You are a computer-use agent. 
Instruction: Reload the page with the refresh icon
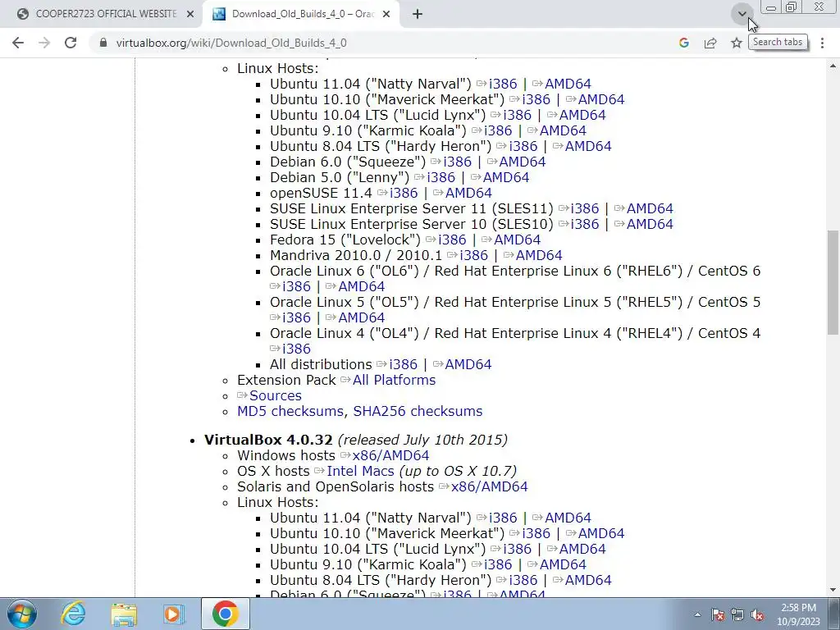click(71, 43)
